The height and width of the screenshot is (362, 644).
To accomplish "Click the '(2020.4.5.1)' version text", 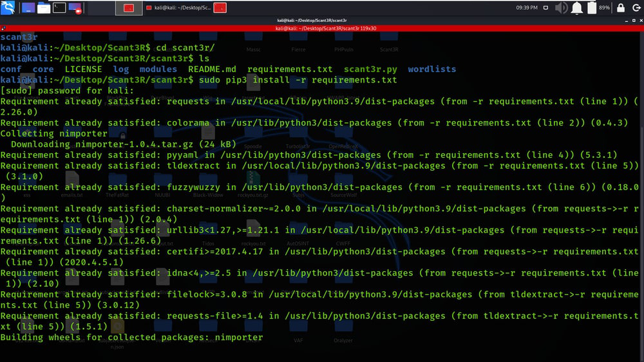I will [x=91, y=262].
